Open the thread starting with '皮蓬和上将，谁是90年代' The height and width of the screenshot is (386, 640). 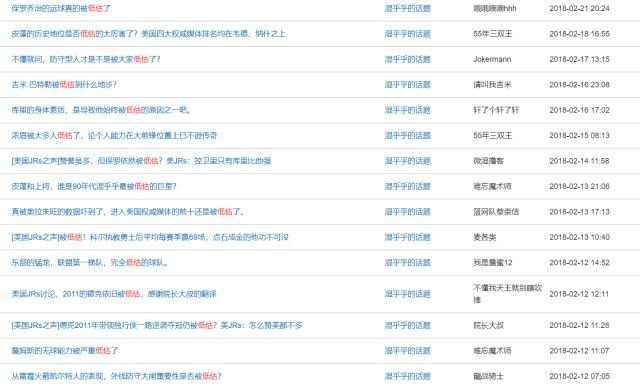(94, 186)
